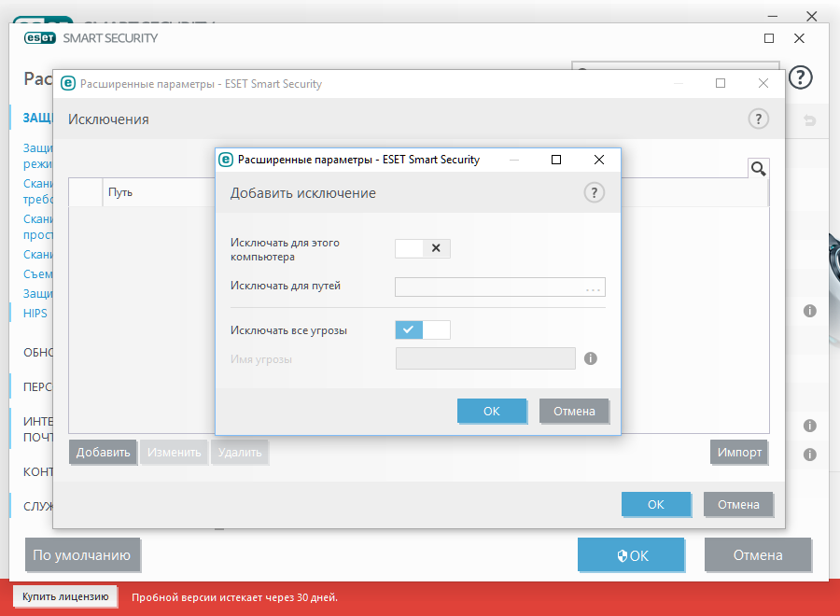Maximize the 'Исключения' window
The width and height of the screenshot is (840, 616).
click(721, 83)
